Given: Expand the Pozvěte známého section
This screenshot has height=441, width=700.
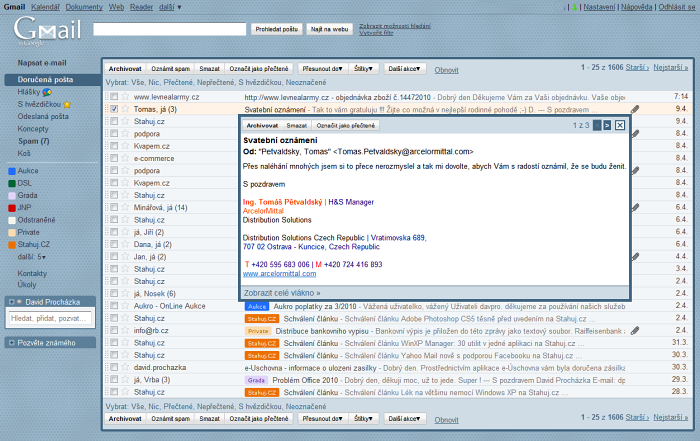Looking at the screenshot, I should (x=12, y=343).
